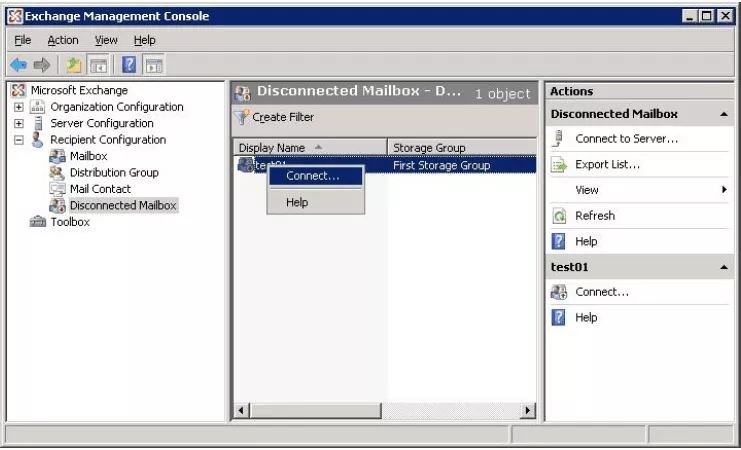The height and width of the screenshot is (450, 741).
Task: Click the First Storage Group cell
Action: click(x=441, y=165)
